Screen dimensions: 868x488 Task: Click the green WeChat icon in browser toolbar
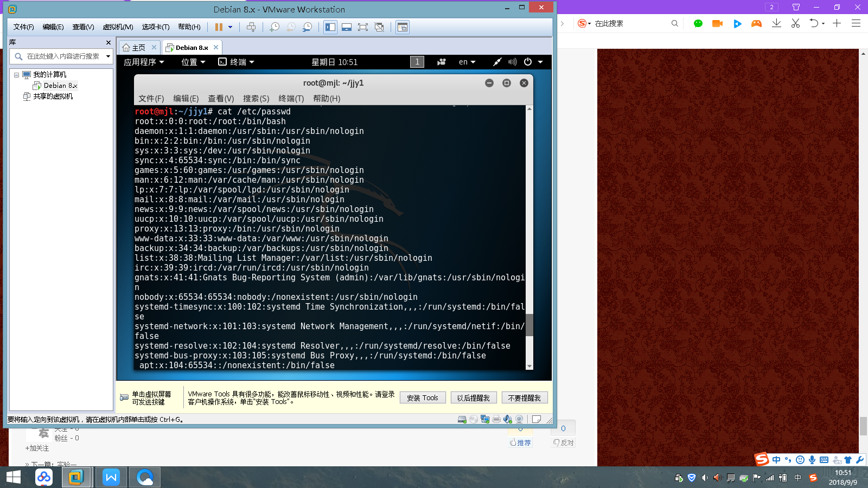click(x=698, y=23)
